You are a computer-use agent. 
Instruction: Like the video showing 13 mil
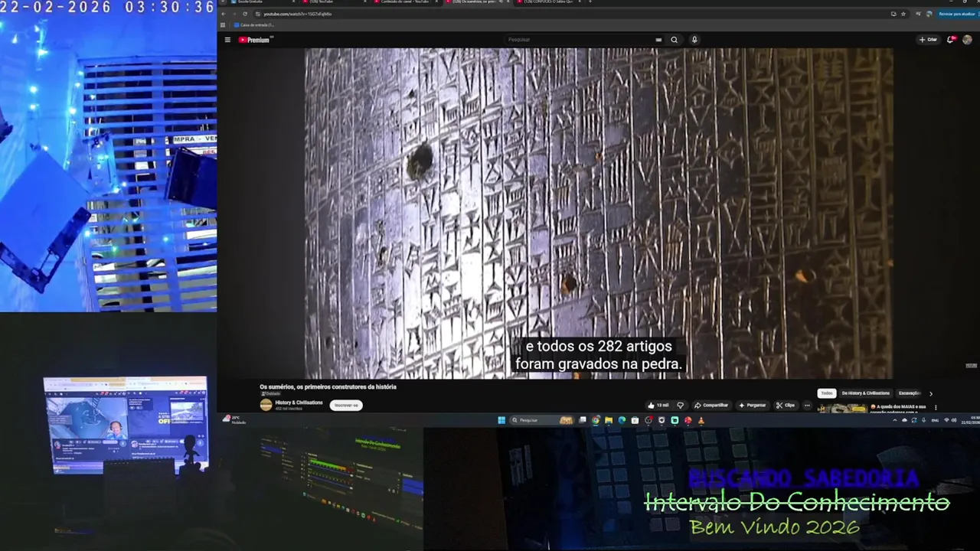[x=658, y=406]
